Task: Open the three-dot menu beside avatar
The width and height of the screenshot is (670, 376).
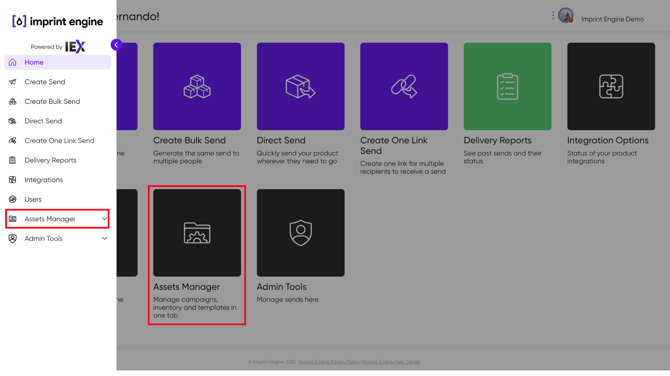Action: pyautogui.click(x=553, y=15)
